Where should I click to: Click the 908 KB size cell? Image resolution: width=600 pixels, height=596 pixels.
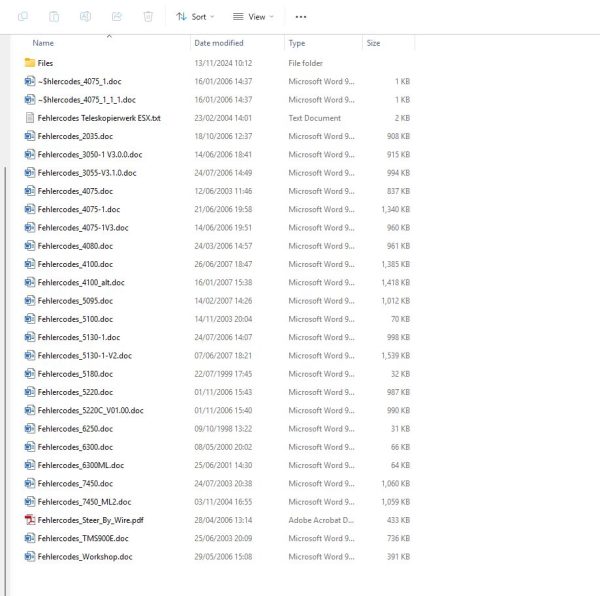click(398, 136)
